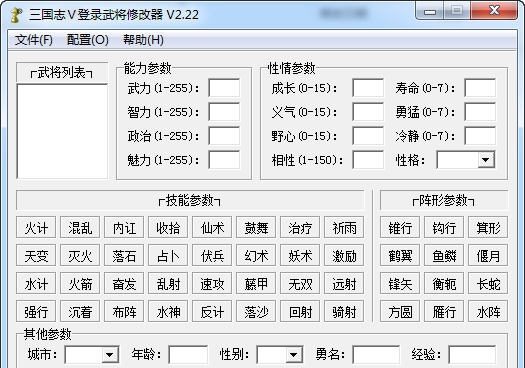Pick the 锋矢 formation button
Screen dimensions: 525x368
400,284
